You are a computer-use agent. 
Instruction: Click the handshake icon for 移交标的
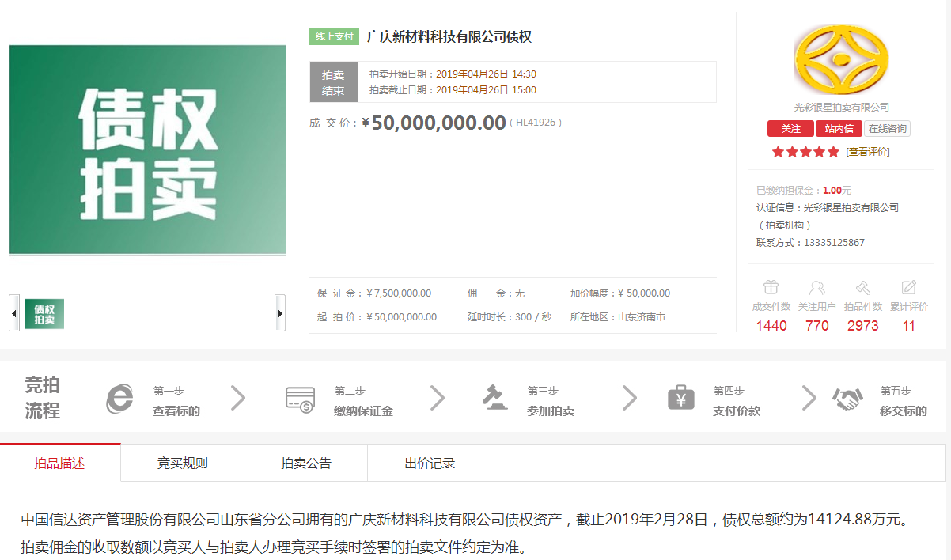pos(847,399)
